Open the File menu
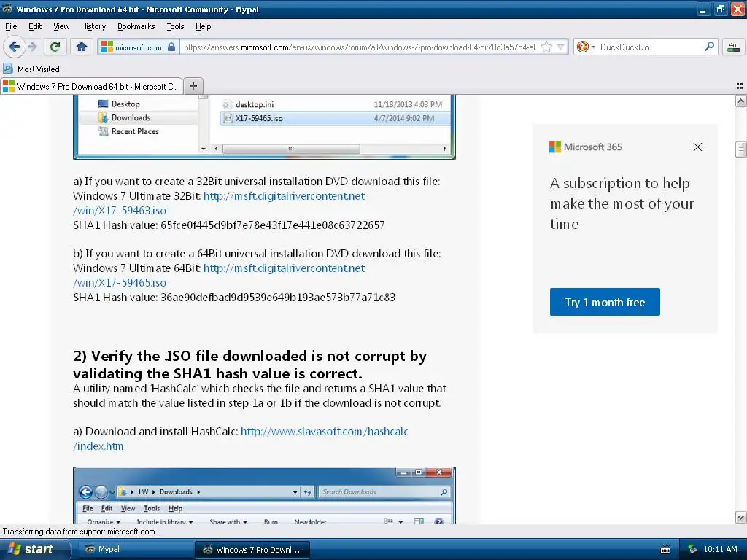This screenshot has height=560, width=747. (x=11, y=26)
